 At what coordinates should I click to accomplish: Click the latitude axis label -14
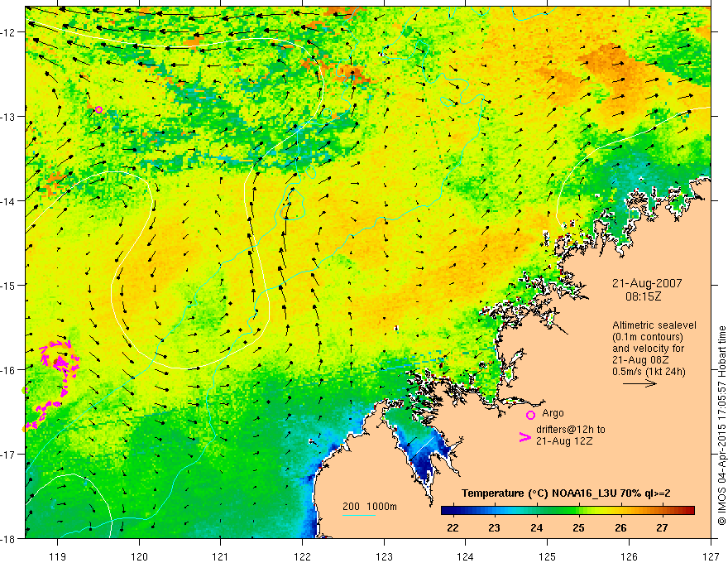click(8, 201)
